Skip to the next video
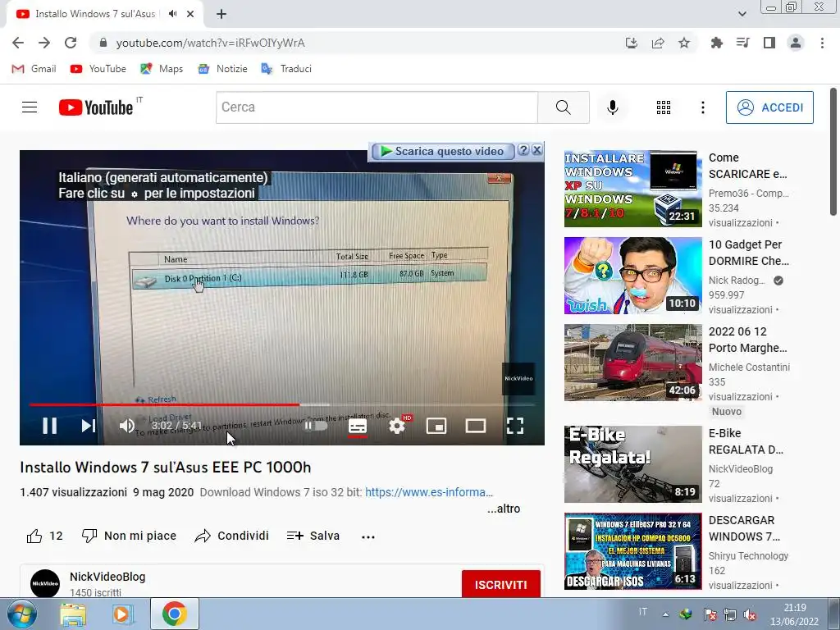 [x=89, y=426]
